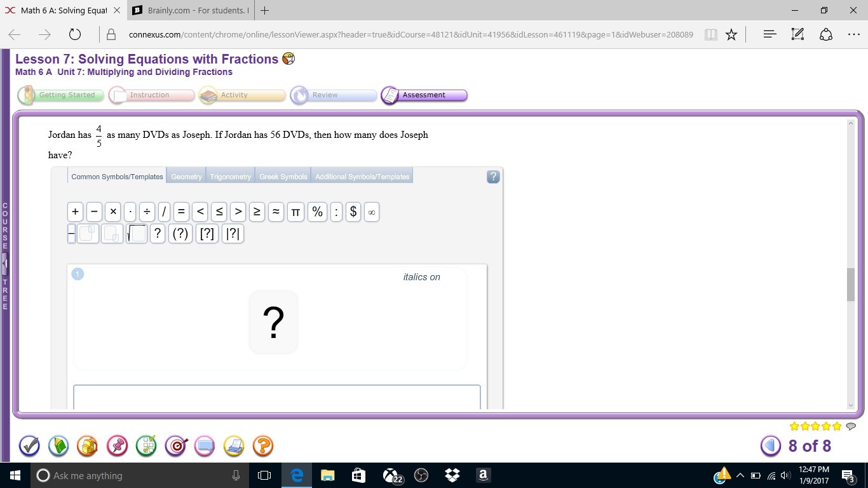The image size is (868, 488).
Task: Insert the forward slash symbol
Action: coord(164,212)
